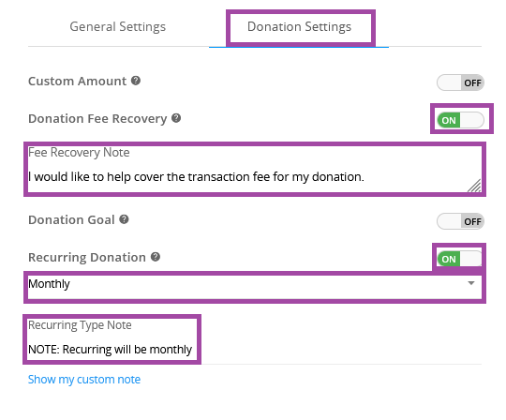
Task: Click the Donation Fee Recovery label
Action: [97, 118]
